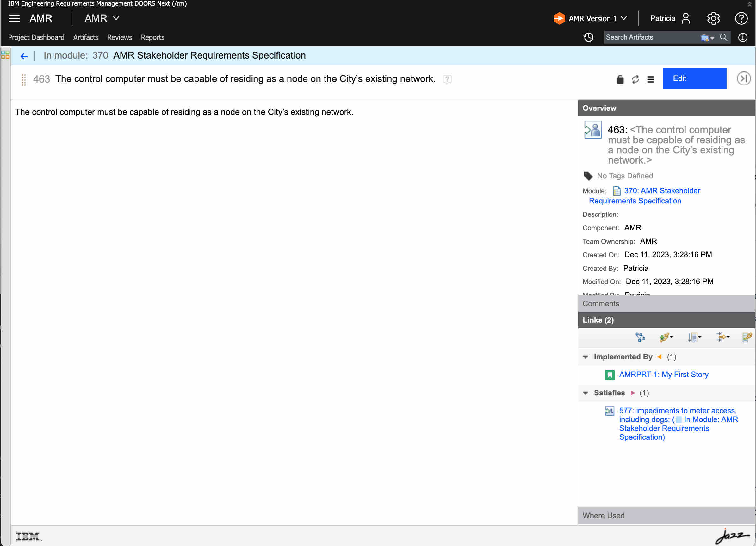Open the hamburger main menu
The image size is (756, 546).
tap(14, 18)
